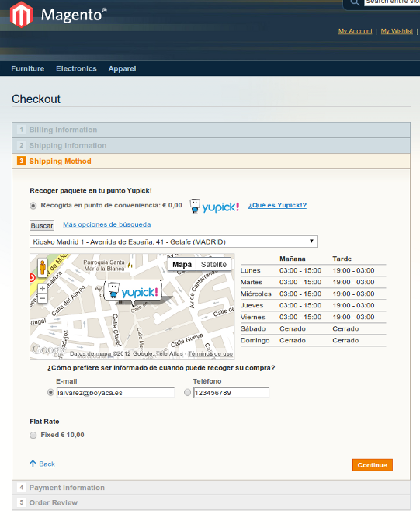Click the Back arrow icon
420x528 pixels.
[33, 464]
